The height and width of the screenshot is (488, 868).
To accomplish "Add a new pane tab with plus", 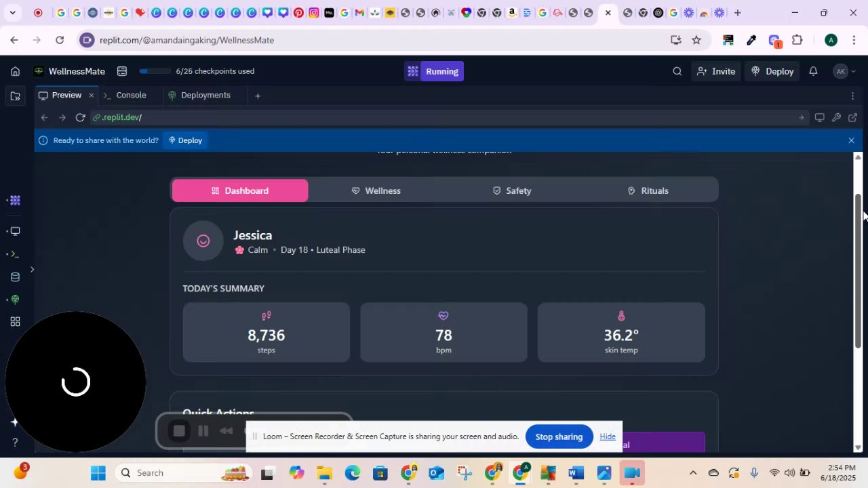I will tap(258, 96).
